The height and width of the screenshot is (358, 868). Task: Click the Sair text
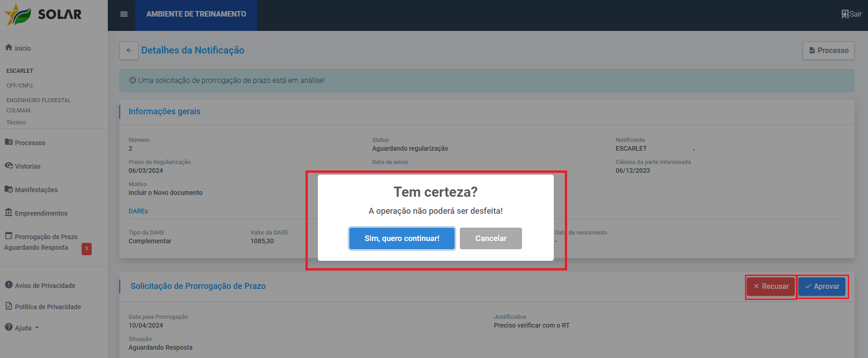(856, 14)
